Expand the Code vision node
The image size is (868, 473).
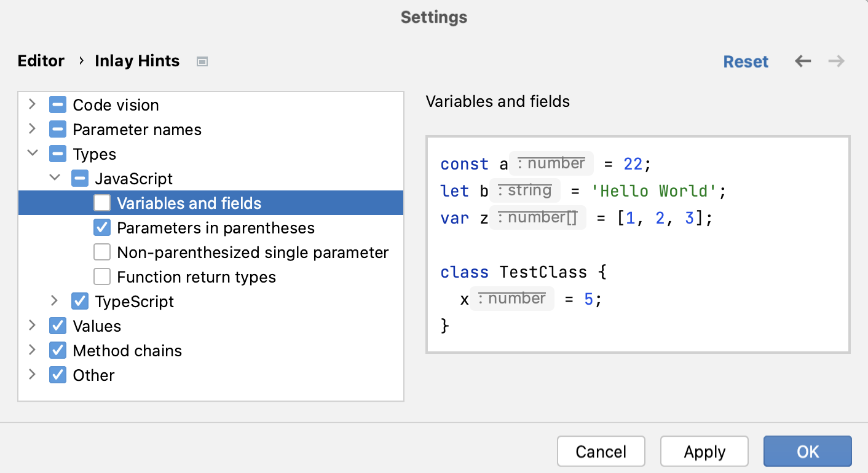[32, 104]
